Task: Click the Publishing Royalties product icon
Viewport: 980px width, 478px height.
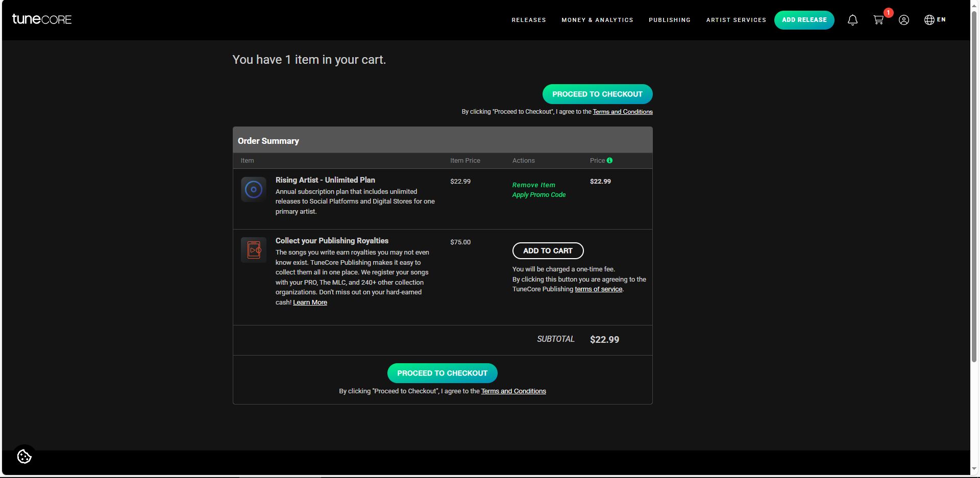Action: coord(254,250)
